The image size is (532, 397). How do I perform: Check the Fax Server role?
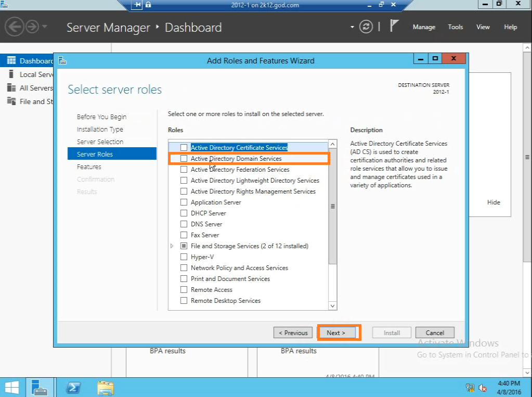pos(184,235)
